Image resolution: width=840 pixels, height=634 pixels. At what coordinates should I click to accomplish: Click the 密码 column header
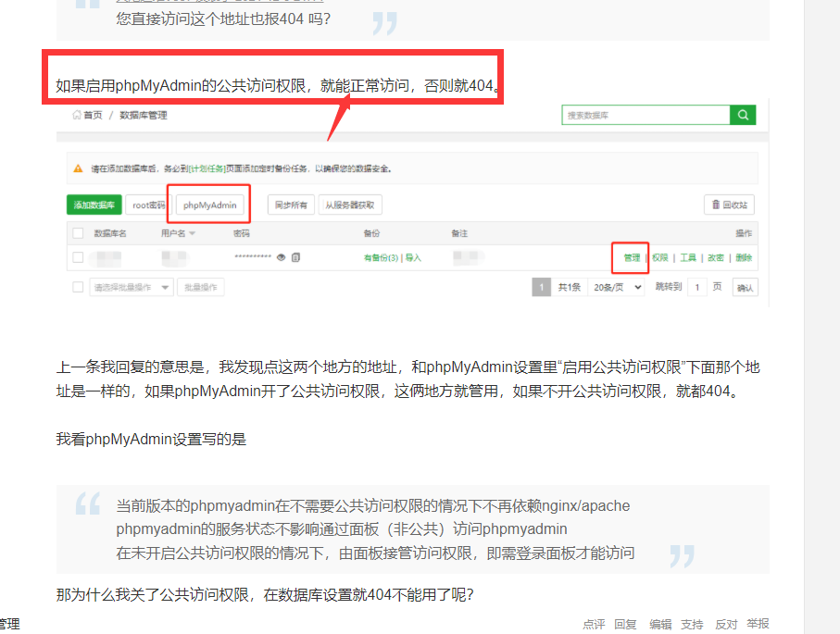[242, 233]
